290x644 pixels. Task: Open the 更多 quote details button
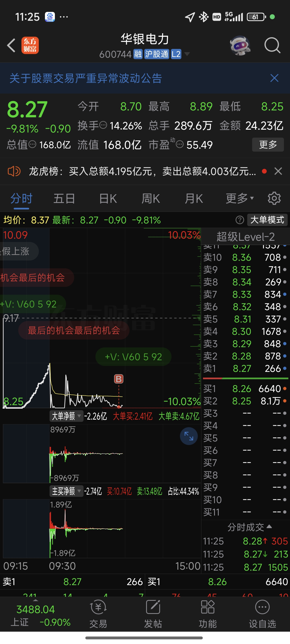pos(268,145)
